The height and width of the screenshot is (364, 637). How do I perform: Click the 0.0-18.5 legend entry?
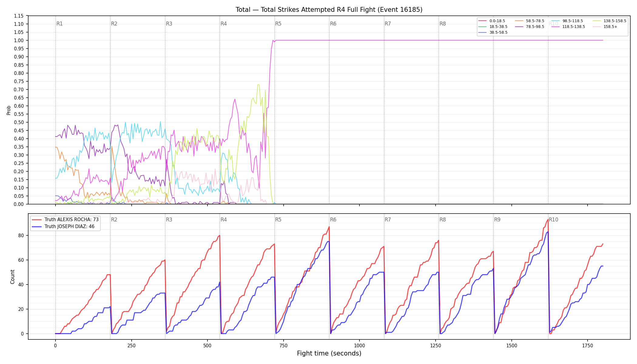point(492,21)
